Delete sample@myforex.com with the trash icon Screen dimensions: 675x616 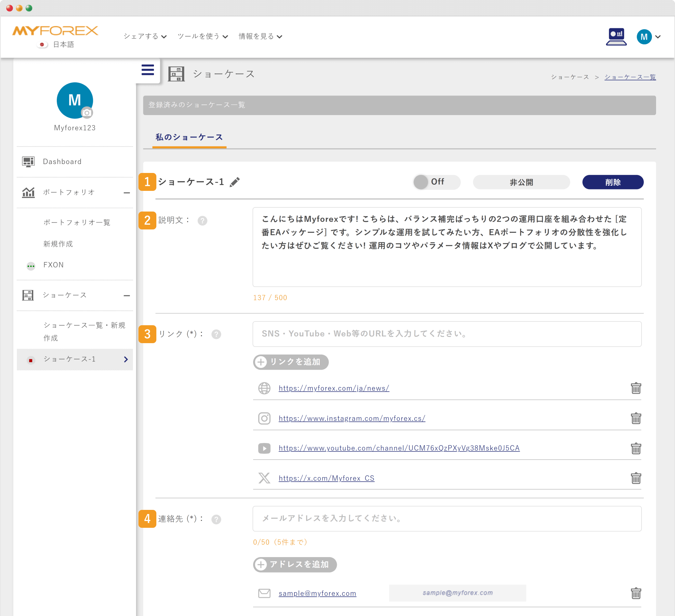[636, 593]
